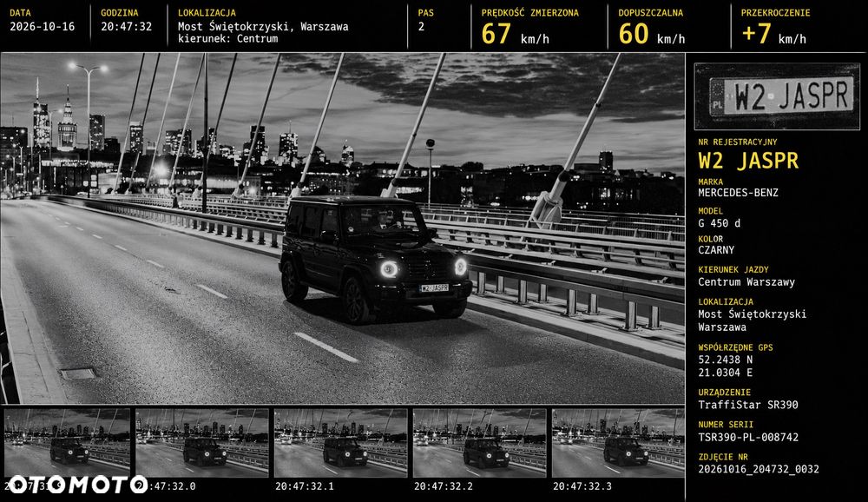Click the yellow registration number W2 JASPR
The image size is (868, 502).
[748, 161]
